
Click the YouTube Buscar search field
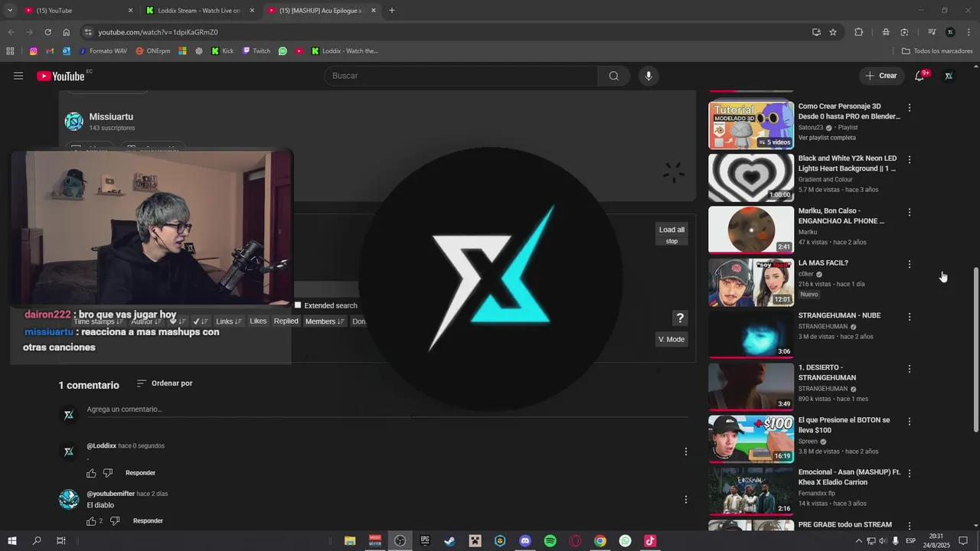tap(462, 76)
